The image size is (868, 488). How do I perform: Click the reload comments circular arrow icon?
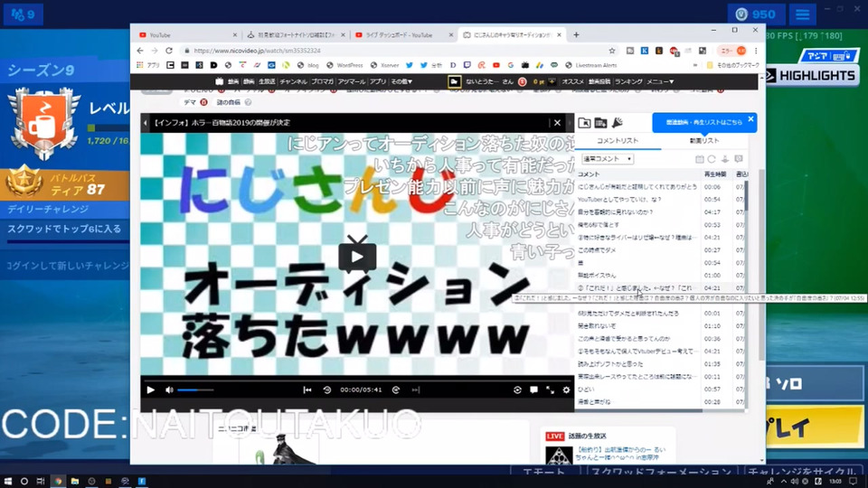(x=712, y=159)
